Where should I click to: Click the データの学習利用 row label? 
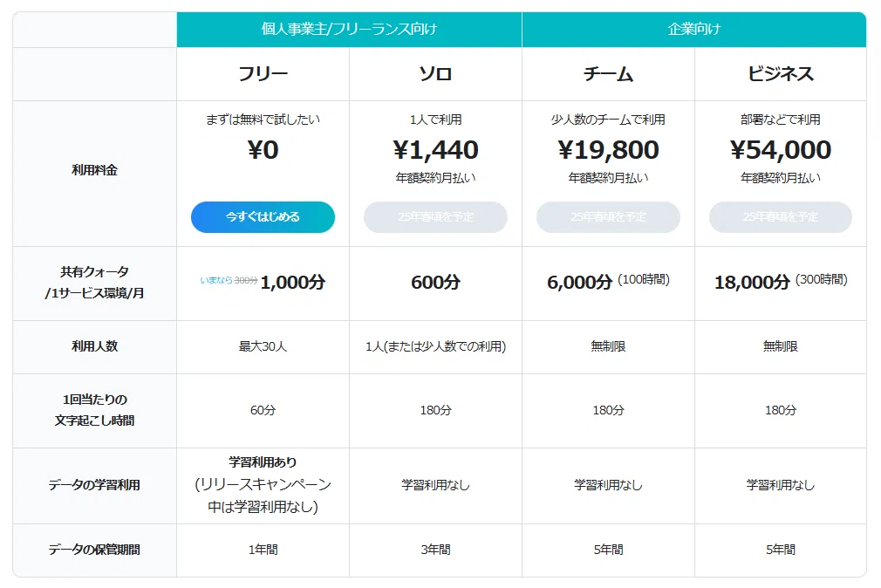pos(94,485)
